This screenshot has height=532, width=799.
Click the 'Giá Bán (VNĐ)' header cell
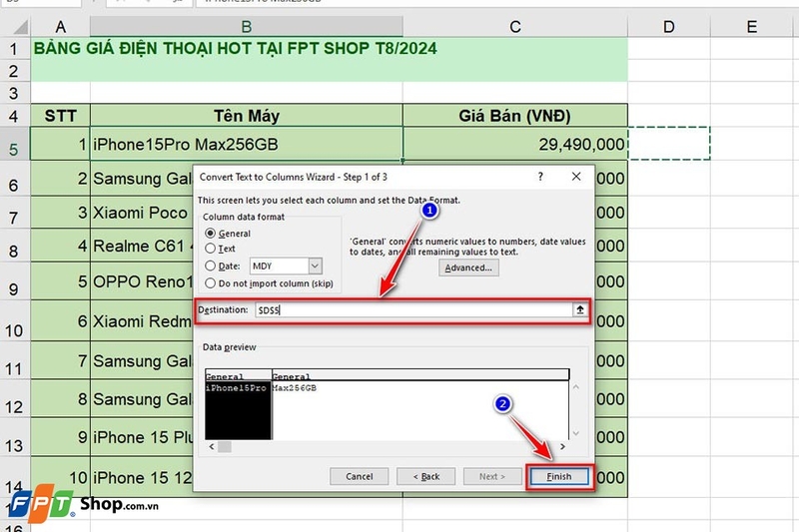(515, 116)
